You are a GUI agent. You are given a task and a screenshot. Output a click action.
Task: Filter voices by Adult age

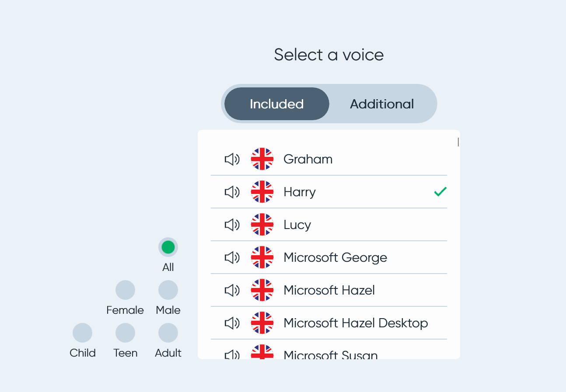pos(168,333)
